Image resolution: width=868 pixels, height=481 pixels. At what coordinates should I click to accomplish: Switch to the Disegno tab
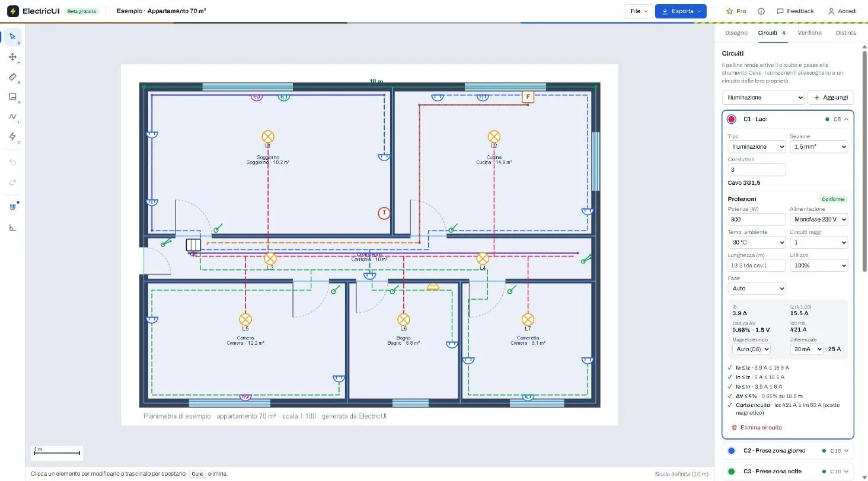point(736,33)
